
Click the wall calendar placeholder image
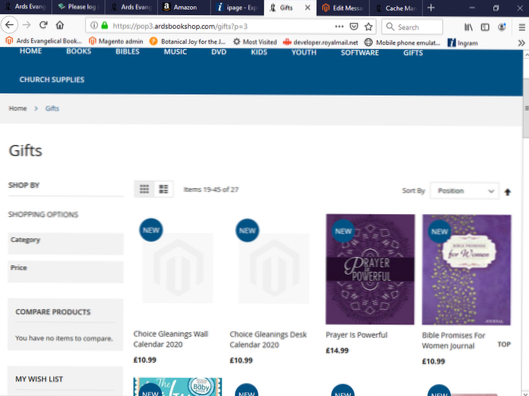coord(177,268)
